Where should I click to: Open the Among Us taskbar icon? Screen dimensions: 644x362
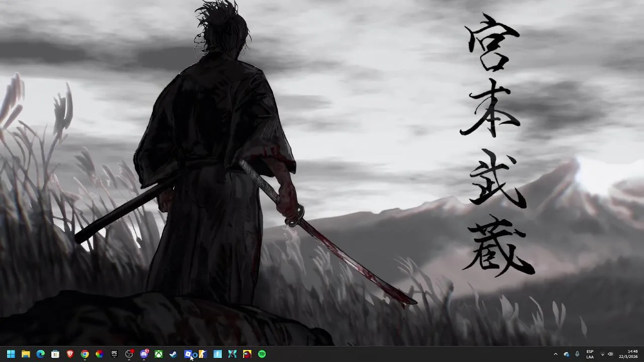[x=247, y=354]
